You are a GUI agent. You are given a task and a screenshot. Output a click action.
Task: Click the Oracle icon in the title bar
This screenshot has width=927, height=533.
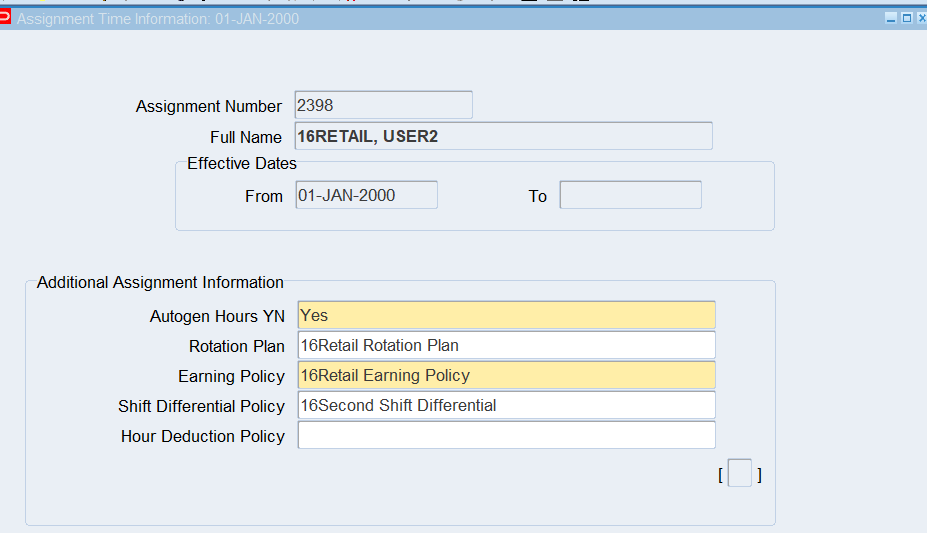[x=6, y=17]
